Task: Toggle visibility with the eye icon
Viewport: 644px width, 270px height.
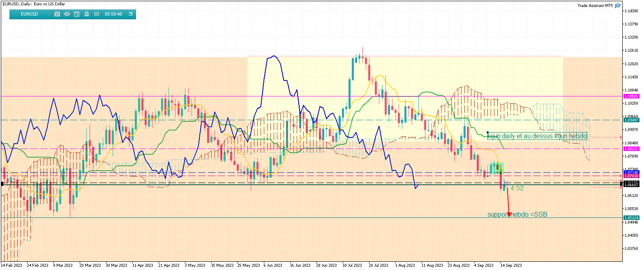Action: click(67, 14)
